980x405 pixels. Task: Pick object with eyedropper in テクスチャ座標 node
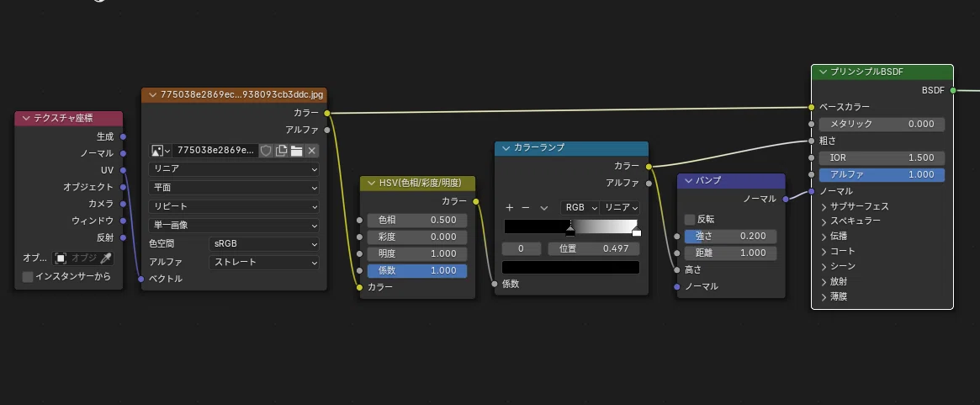tap(106, 258)
